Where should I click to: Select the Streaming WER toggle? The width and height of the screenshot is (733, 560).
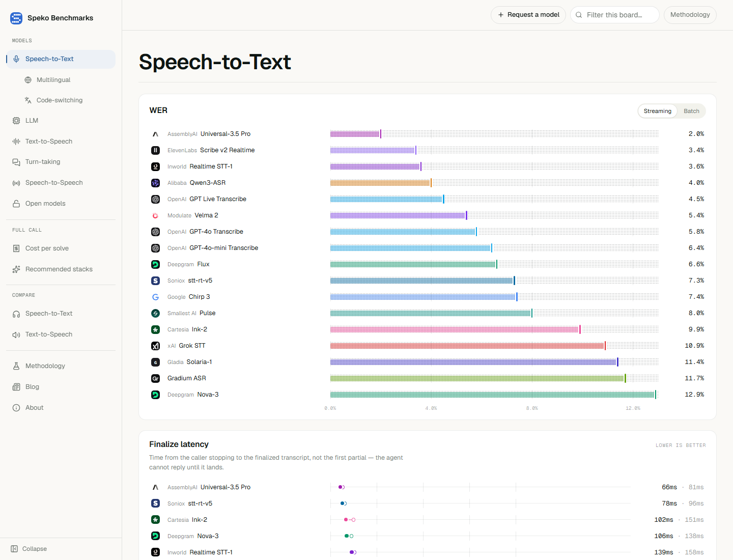(657, 111)
